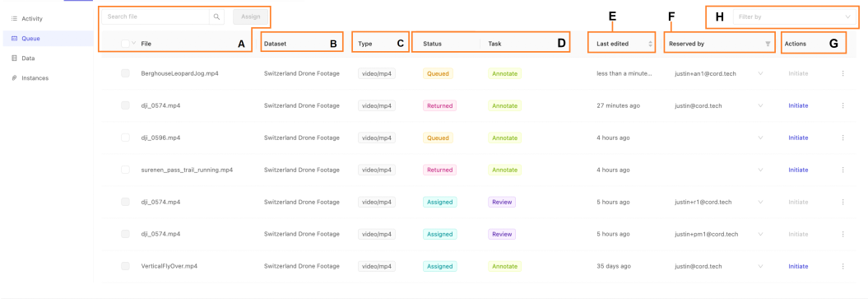868x299 pixels.
Task: Click Review task tag on justin+r1@cord.tech row
Action: (502, 202)
